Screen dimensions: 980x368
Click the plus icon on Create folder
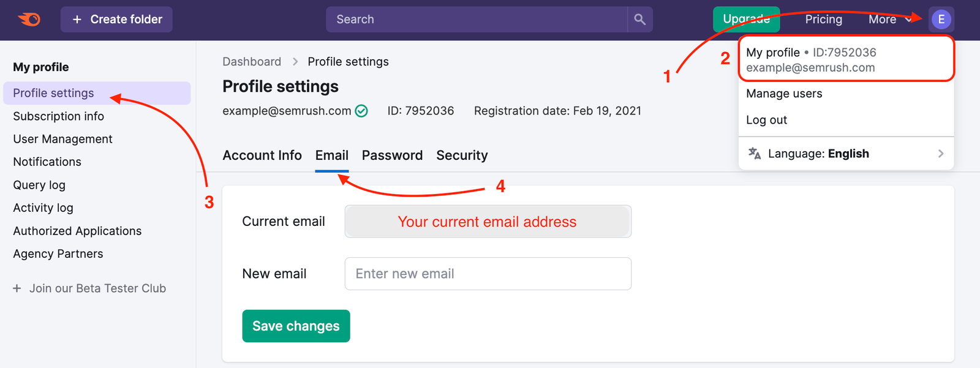(x=78, y=19)
